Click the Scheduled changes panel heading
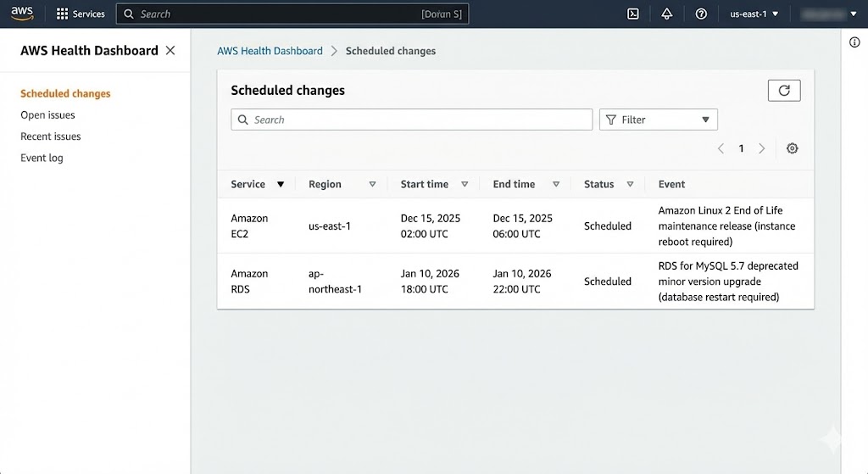Viewport: 868px width, 474px height. tap(287, 90)
